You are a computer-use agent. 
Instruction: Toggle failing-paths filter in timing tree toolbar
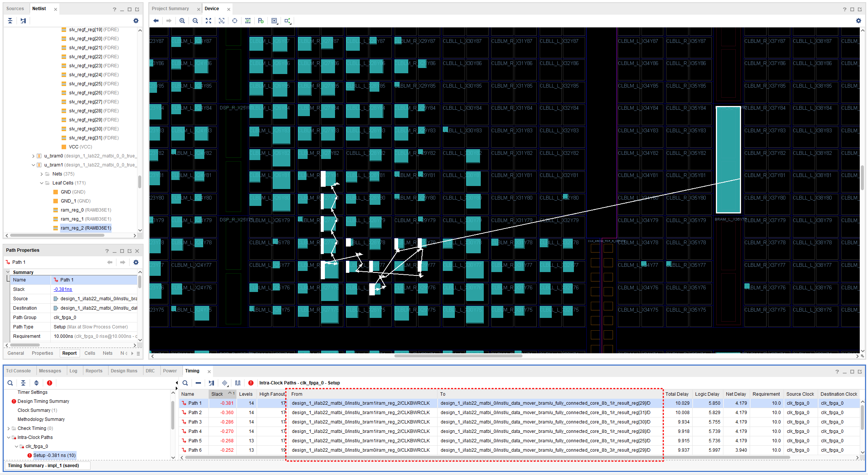(x=50, y=383)
